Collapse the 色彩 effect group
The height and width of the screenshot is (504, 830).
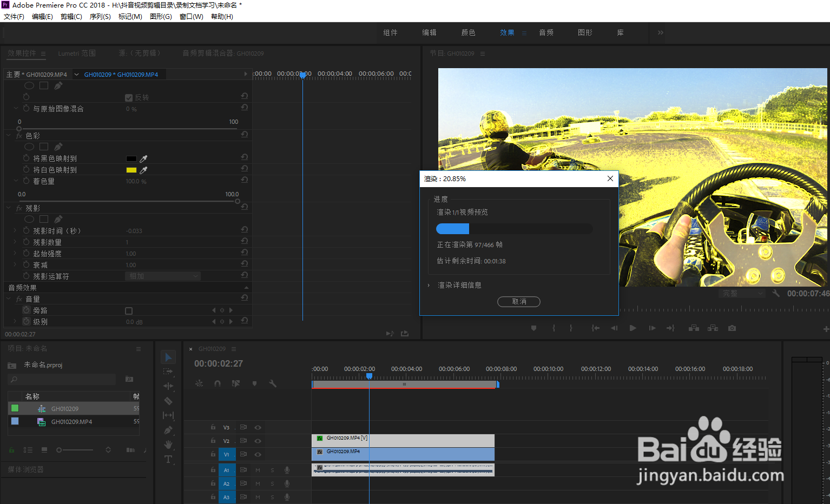pos(9,135)
